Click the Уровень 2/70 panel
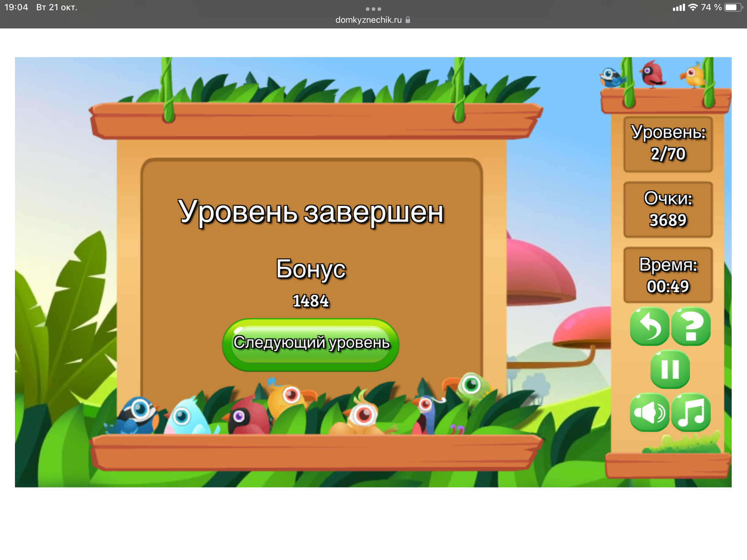 tap(668, 144)
